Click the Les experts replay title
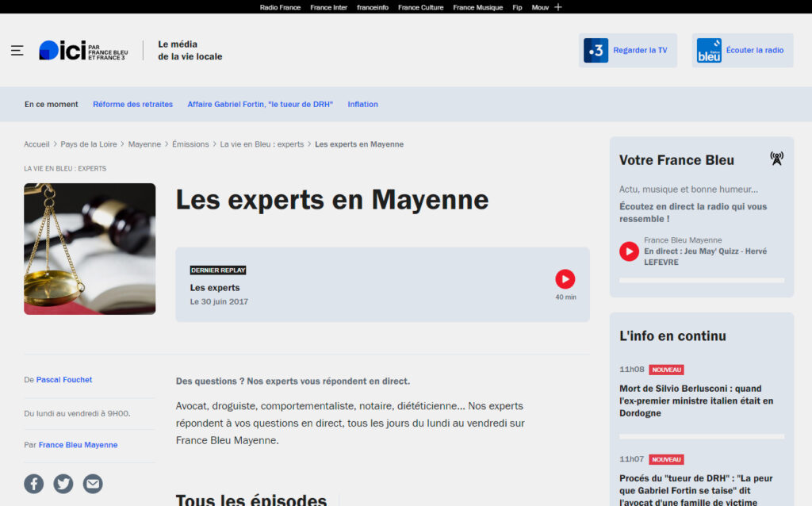 point(215,287)
